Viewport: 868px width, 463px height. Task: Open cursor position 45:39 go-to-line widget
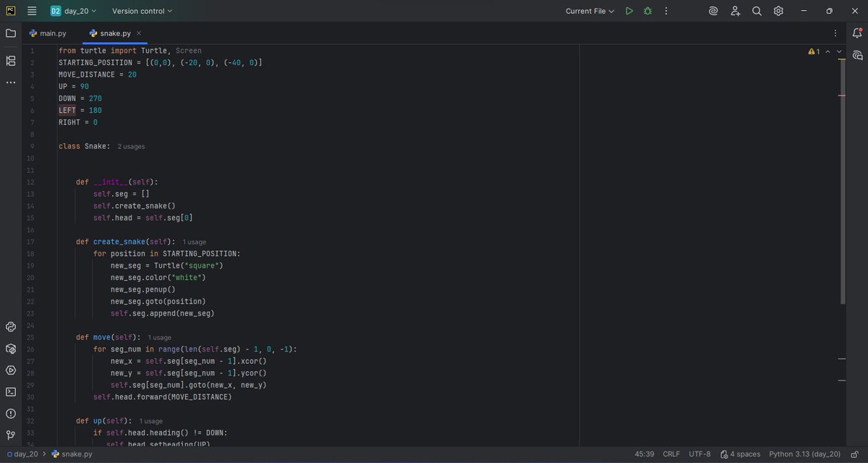644,454
